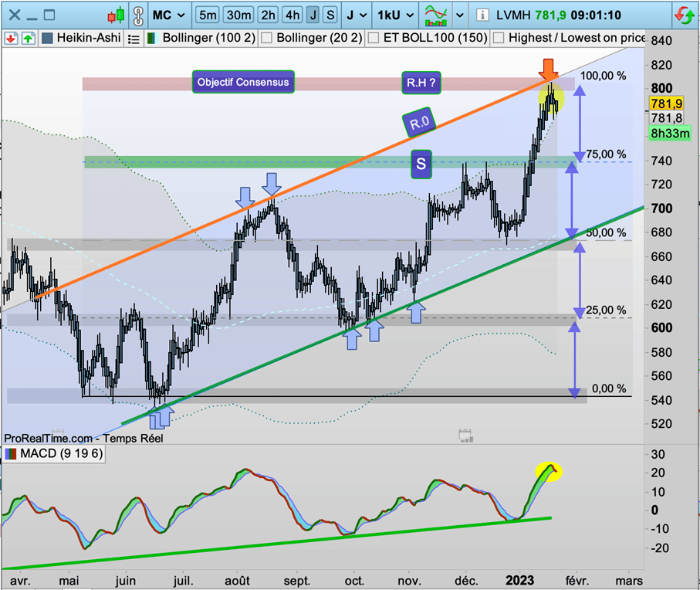Screen dimensions: 700x590
Task: Select the S support chart label
Action: [x=421, y=164]
